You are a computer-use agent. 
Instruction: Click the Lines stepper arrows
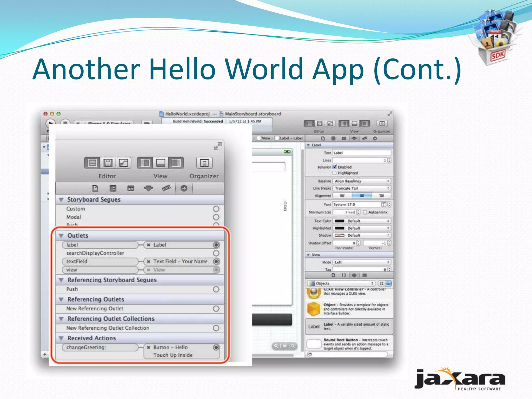pyautogui.click(x=389, y=160)
